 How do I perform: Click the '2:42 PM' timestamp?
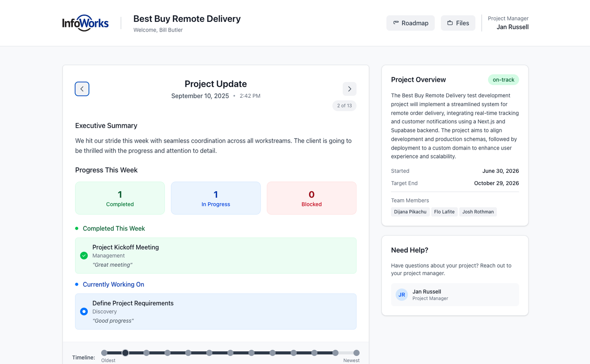click(250, 96)
